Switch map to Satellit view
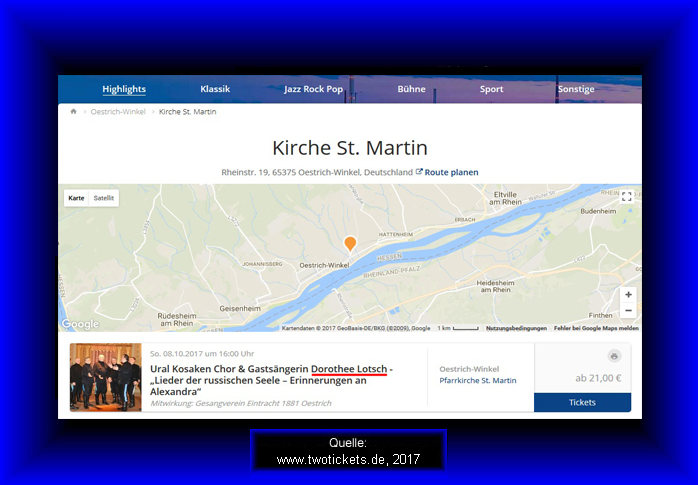The width and height of the screenshot is (698, 485). point(104,198)
